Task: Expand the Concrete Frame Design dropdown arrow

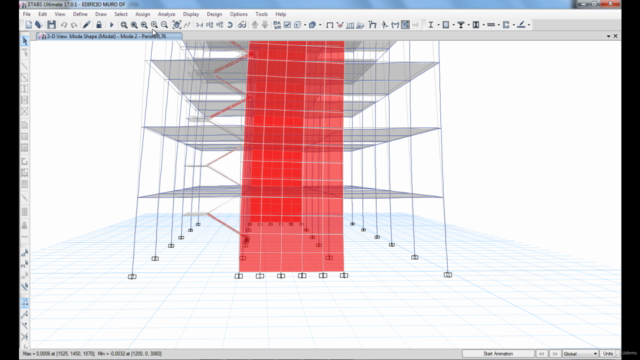Action: coord(453,25)
